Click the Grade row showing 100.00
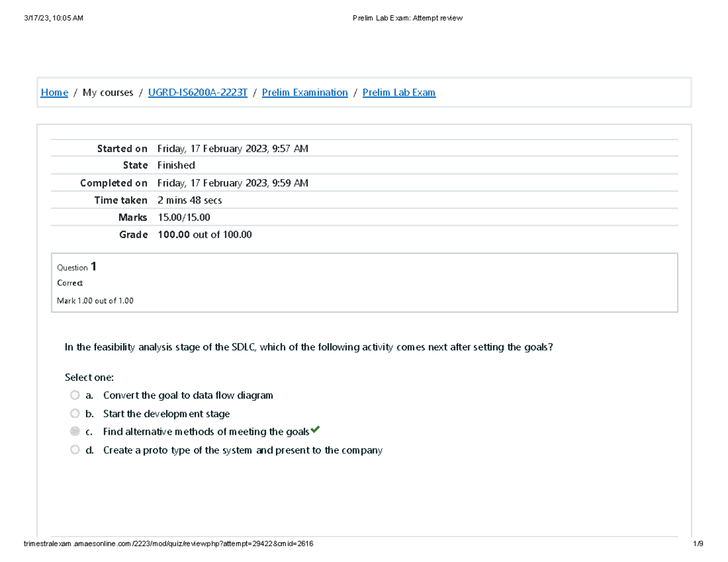 (204, 234)
